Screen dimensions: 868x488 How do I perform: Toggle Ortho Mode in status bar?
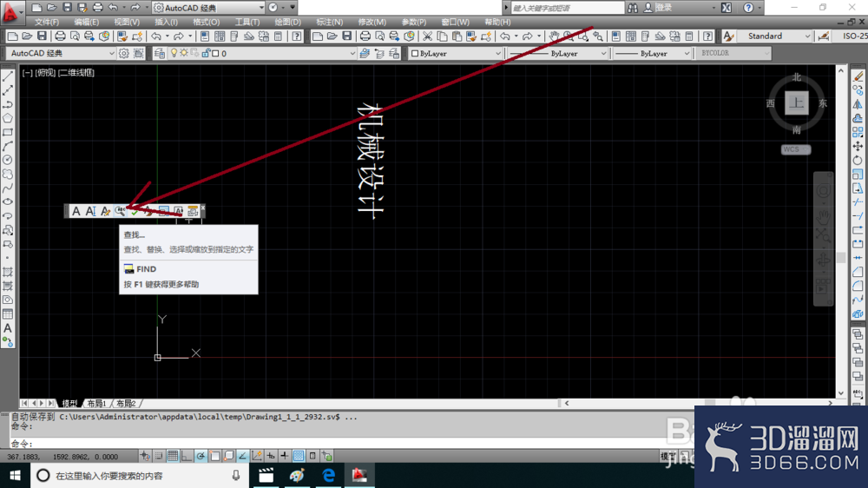[x=187, y=456]
